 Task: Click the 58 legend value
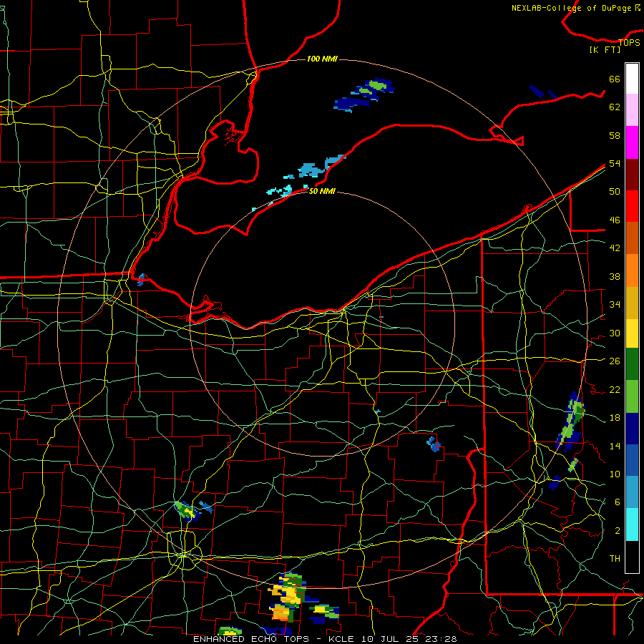coord(615,135)
